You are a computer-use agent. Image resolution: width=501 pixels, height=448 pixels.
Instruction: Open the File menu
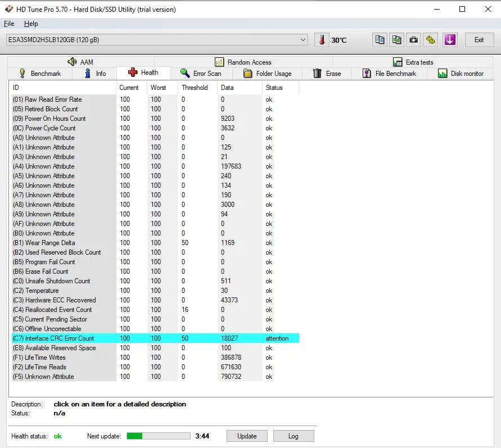pos(9,24)
